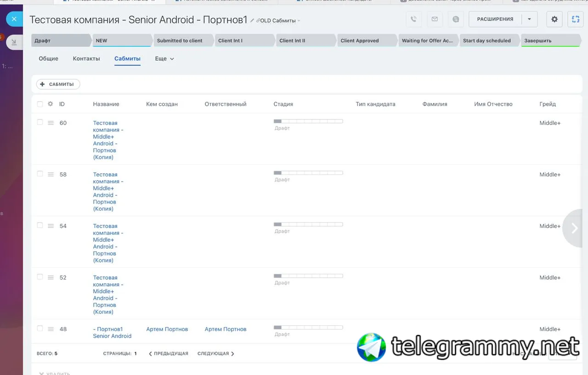Image resolution: width=588 pixels, height=375 pixels.
Task: Select the checkbox for row 60
Action: coord(40,122)
